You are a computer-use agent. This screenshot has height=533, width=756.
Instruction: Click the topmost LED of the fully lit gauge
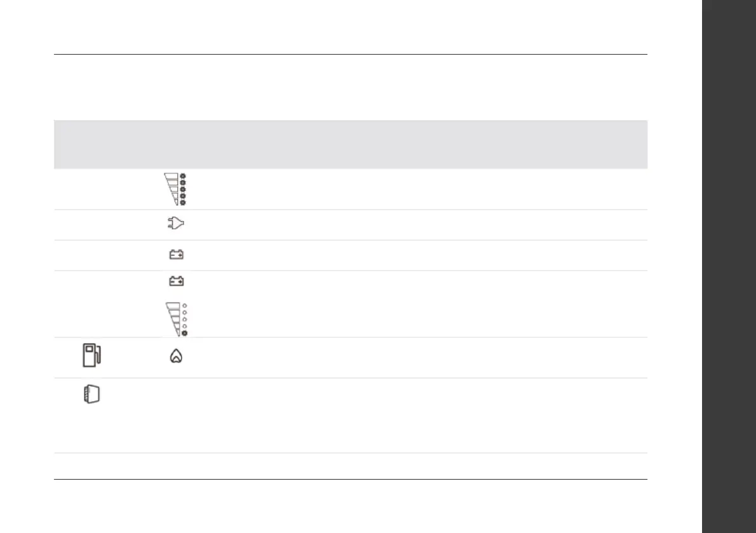coord(183,175)
